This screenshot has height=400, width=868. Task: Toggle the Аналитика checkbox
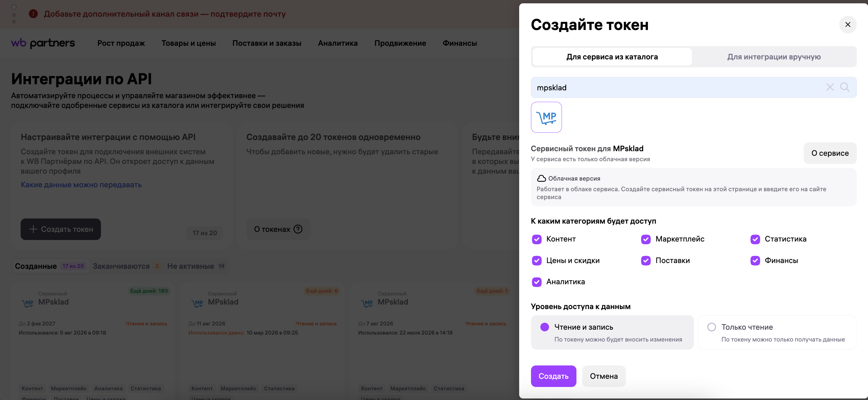click(536, 282)
